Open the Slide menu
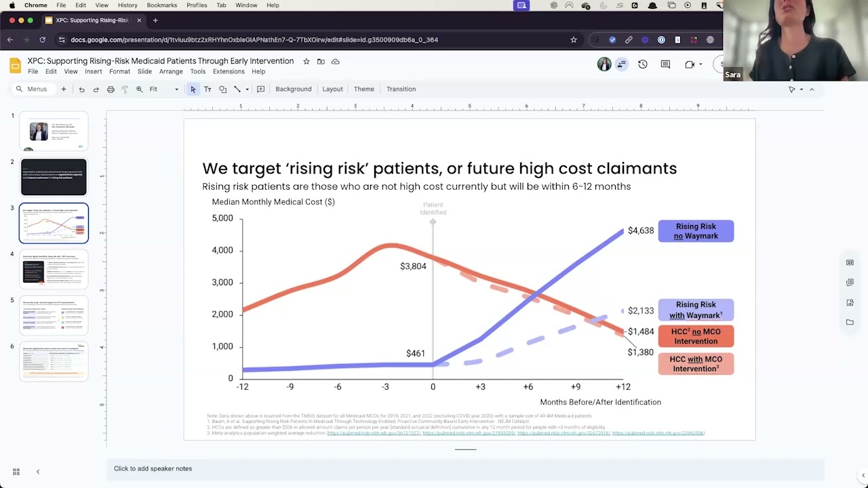Image resolution: width=868 pixels, height=488 pixels. (x=144, y=71)
